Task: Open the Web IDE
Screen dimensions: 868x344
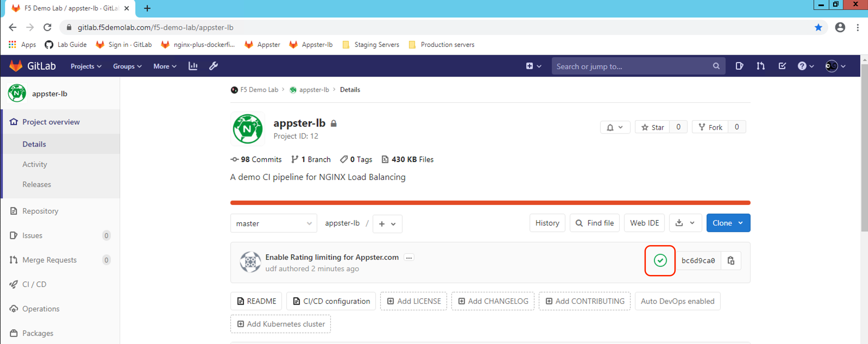Action: point(644,223)
